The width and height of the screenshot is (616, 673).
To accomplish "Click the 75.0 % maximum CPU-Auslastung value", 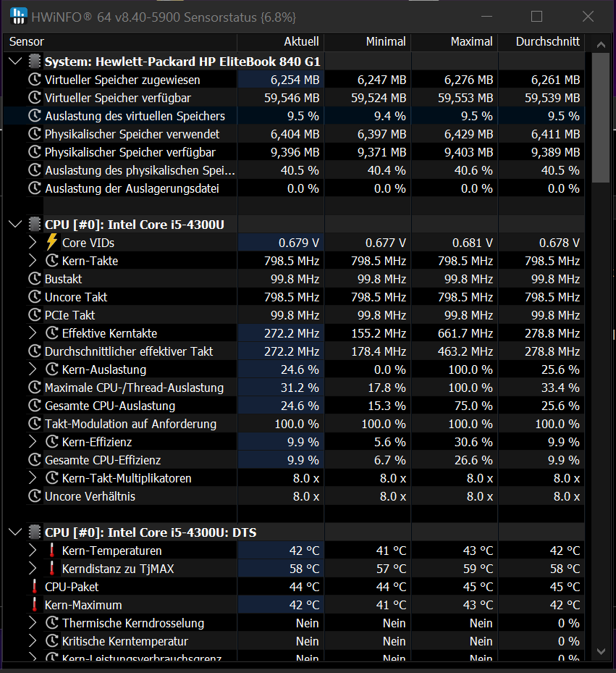I will tap(455, 406).
